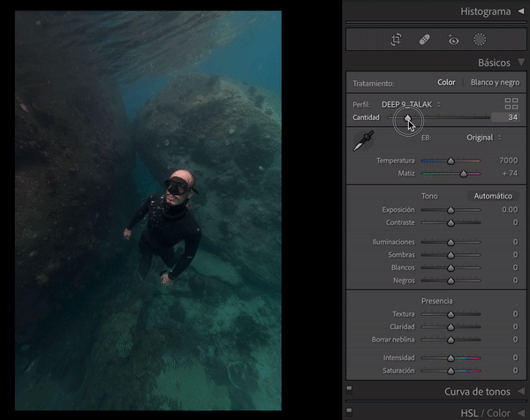Select the Crop overlay tool
530x420 pixels.
click(396, 40)
